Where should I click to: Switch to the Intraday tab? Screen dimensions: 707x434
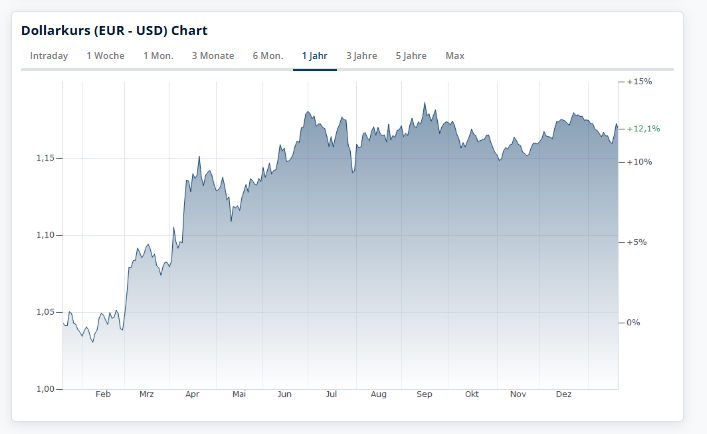(49, 56)
